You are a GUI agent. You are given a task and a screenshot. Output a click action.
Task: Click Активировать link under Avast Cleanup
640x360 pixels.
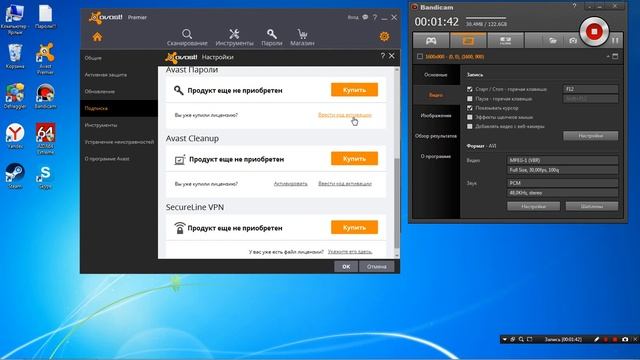[x=290, y=184]
